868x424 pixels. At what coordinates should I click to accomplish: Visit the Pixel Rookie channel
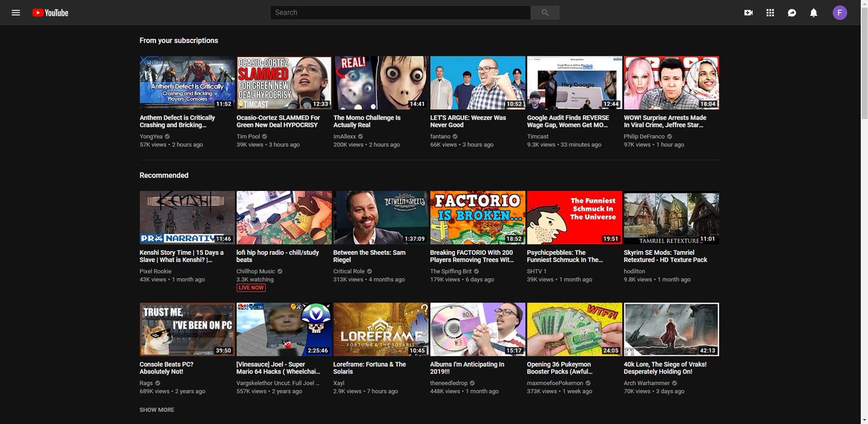click(156, 271)
